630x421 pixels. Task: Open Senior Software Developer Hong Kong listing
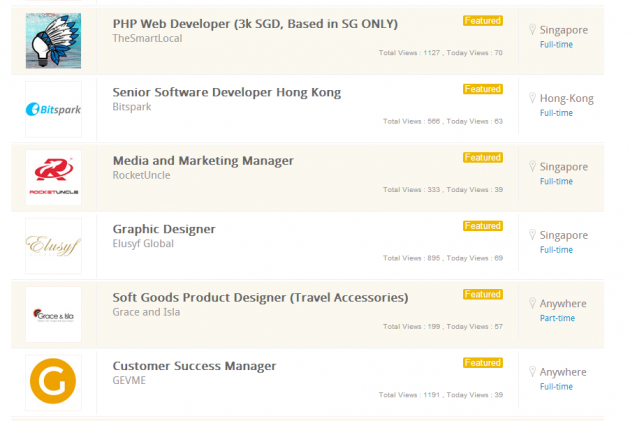click(x=226, y=92)
